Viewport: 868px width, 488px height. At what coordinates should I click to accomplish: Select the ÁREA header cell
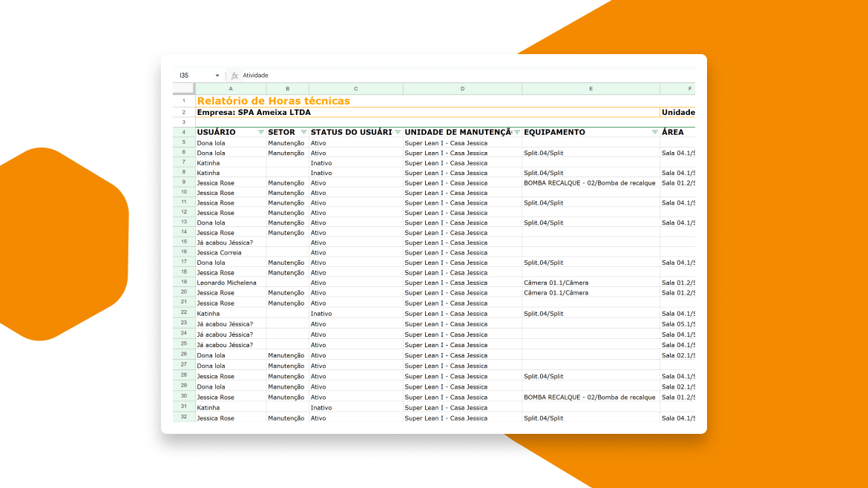click(677, 132)
